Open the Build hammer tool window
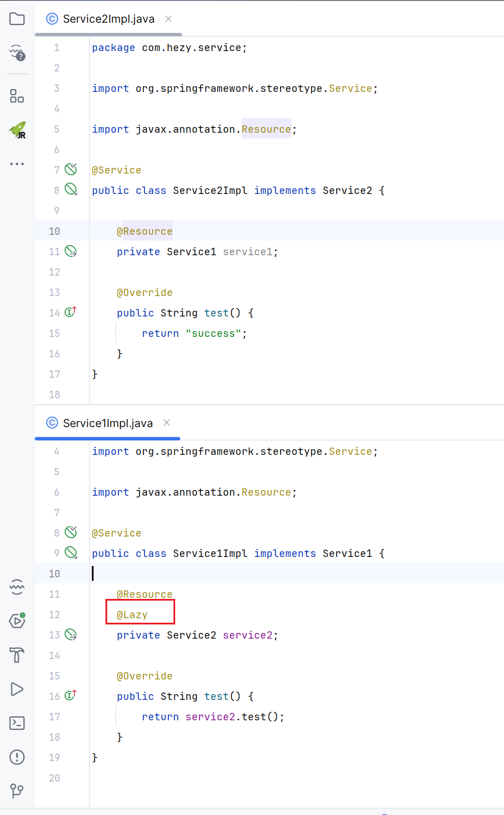The image size is (504, 815). 17,655
